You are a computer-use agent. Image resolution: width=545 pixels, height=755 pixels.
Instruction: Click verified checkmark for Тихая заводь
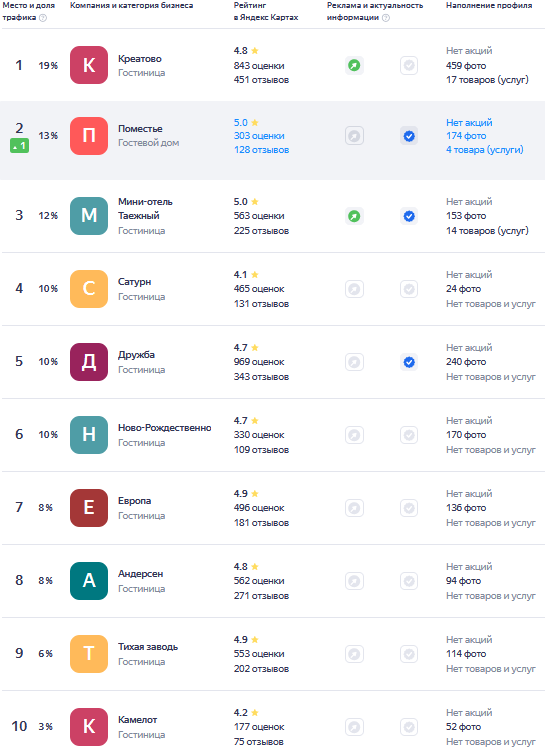point(409,654)
